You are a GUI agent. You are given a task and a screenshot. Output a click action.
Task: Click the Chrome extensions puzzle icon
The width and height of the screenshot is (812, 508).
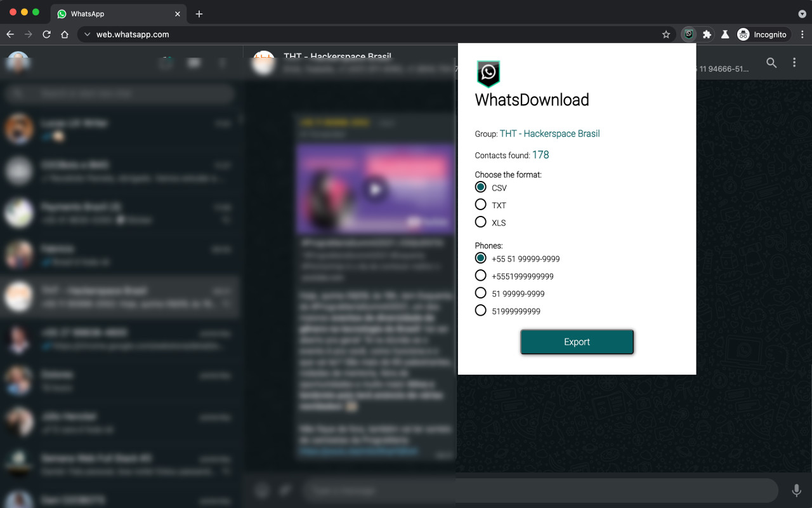[x=707, y=34]
